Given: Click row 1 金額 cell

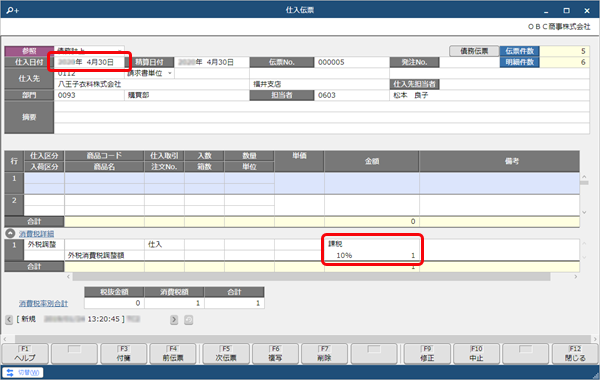Looking at the screenshot, I should pos(372,183).
